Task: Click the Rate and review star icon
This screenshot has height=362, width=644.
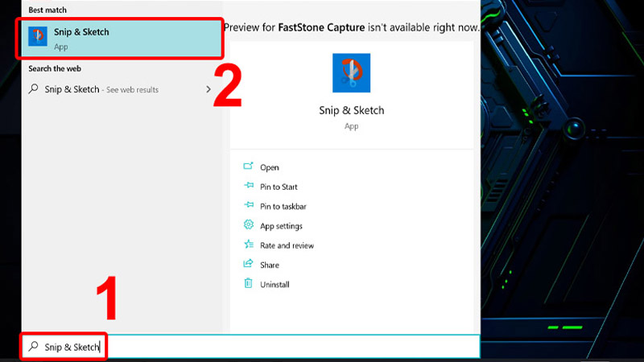Action: [248, 245]
